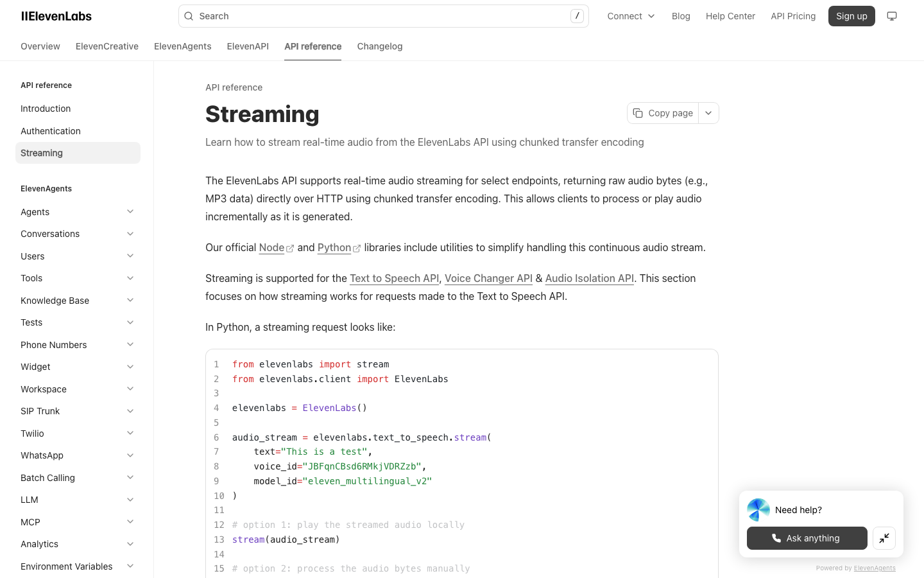Open the Audio Isolation API link
924x578 pixels.
(x=589, y=278)
